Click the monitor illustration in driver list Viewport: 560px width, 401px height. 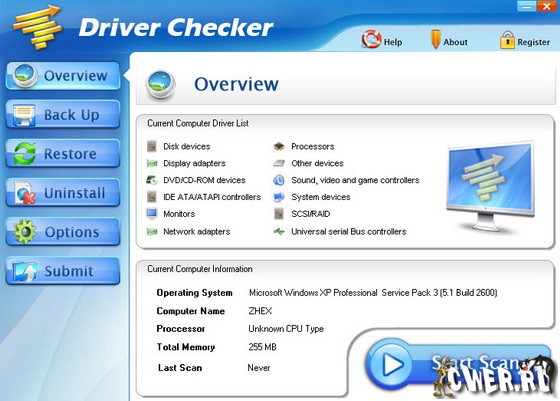(491, 187)
